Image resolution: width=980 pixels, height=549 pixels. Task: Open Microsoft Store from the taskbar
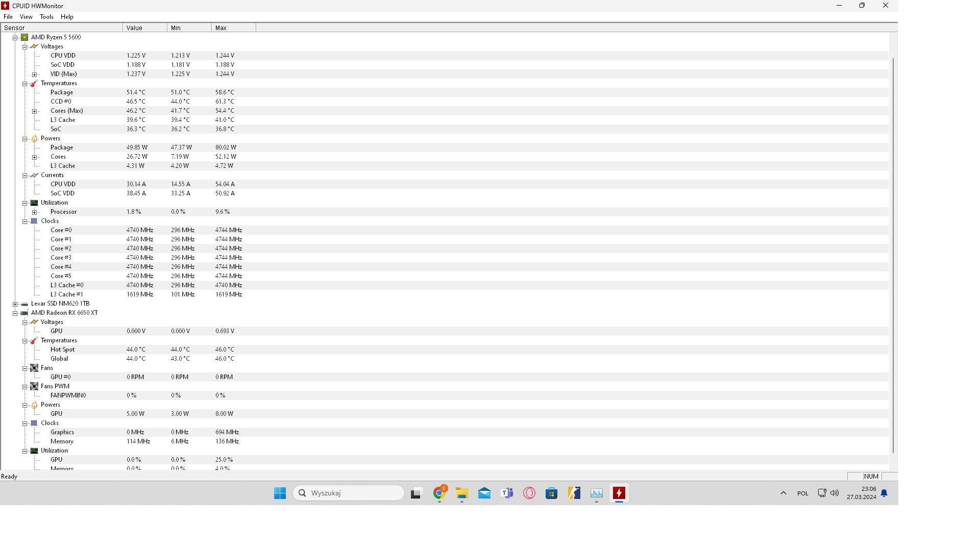(551, 493)
